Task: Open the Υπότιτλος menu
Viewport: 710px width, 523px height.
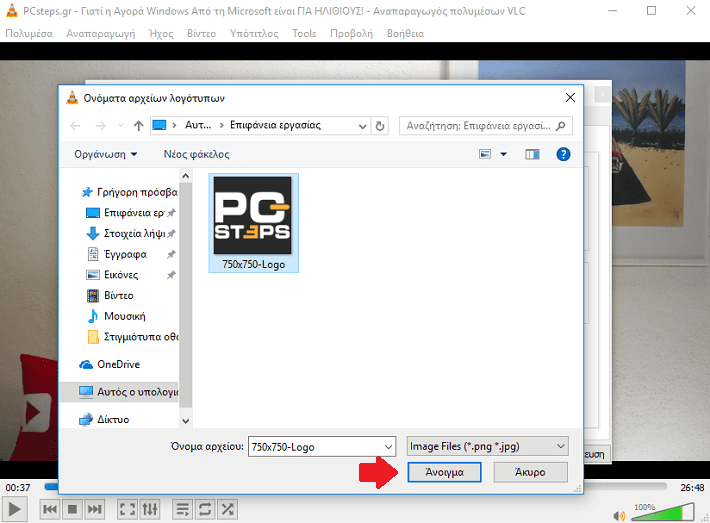Action: coord(254,34)
